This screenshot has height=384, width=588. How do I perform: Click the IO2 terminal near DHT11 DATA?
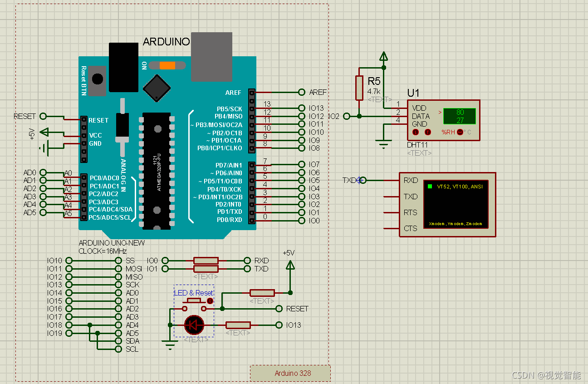click(x=347, y=116)
